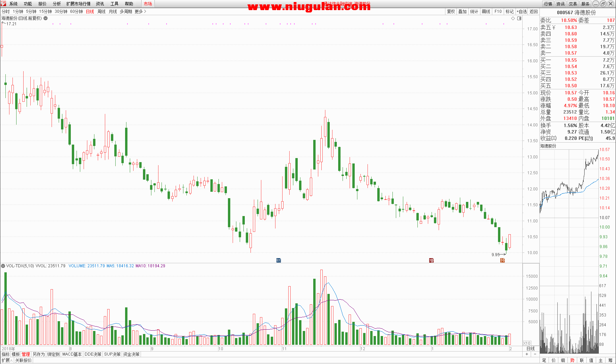Click the 资讯 top-right button
This screenshot has height=364, width=616.
(x=561, y=4)
